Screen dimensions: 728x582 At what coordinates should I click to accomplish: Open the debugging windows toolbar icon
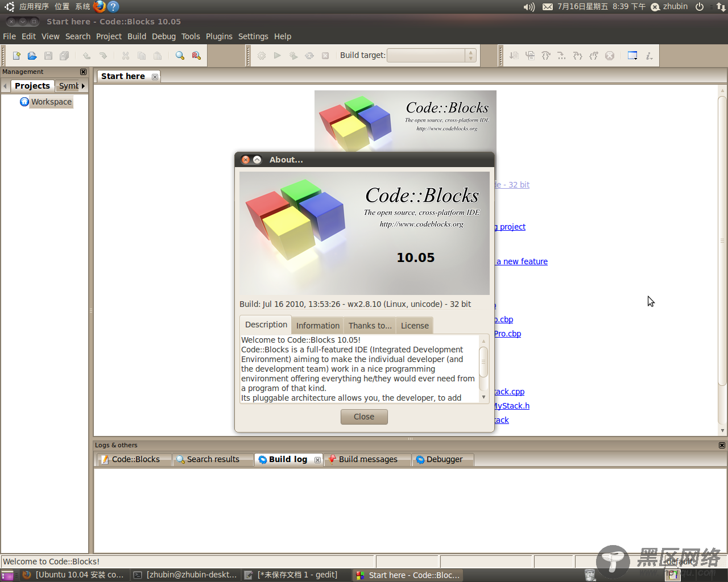632,56
